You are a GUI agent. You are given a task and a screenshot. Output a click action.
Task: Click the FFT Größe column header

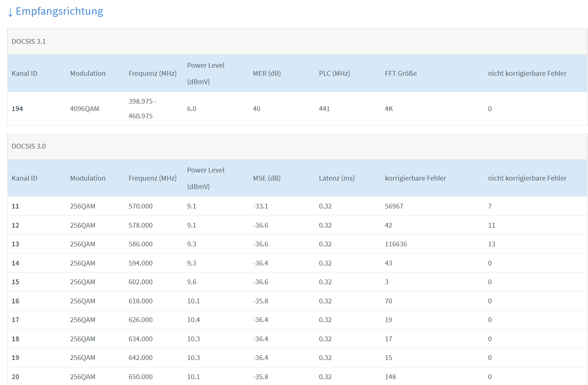pyautogui.click(x=401, y=74)
